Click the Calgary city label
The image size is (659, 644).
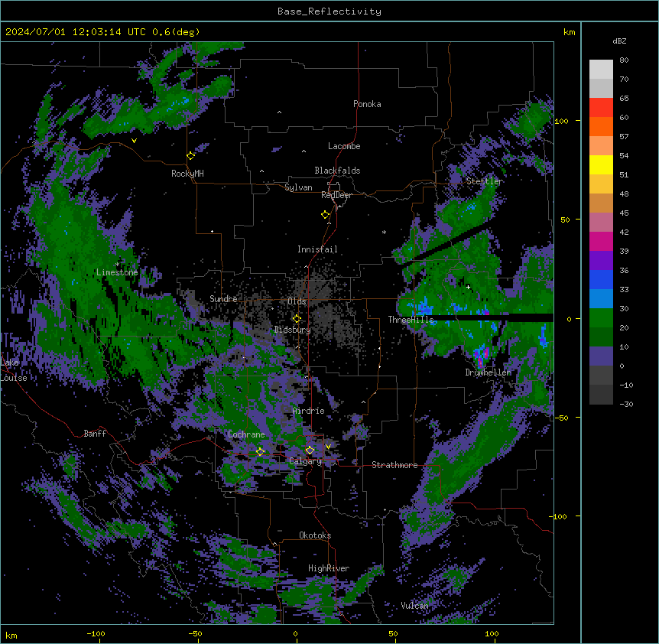pyautogui.click(x=306, y=461)
